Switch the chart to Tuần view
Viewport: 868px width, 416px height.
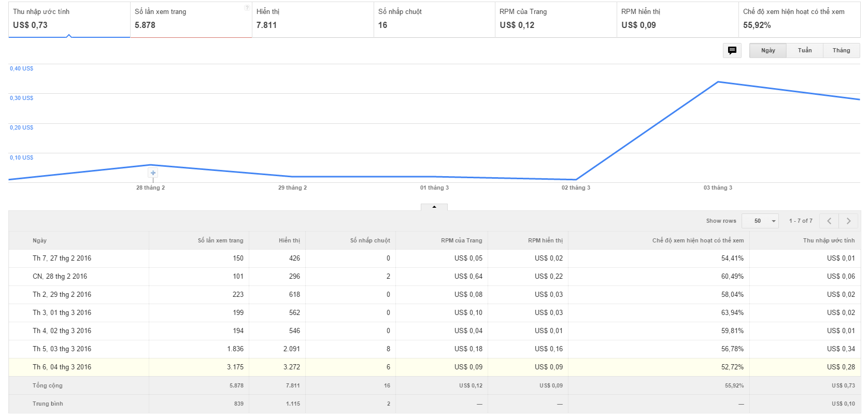(805, 50)
